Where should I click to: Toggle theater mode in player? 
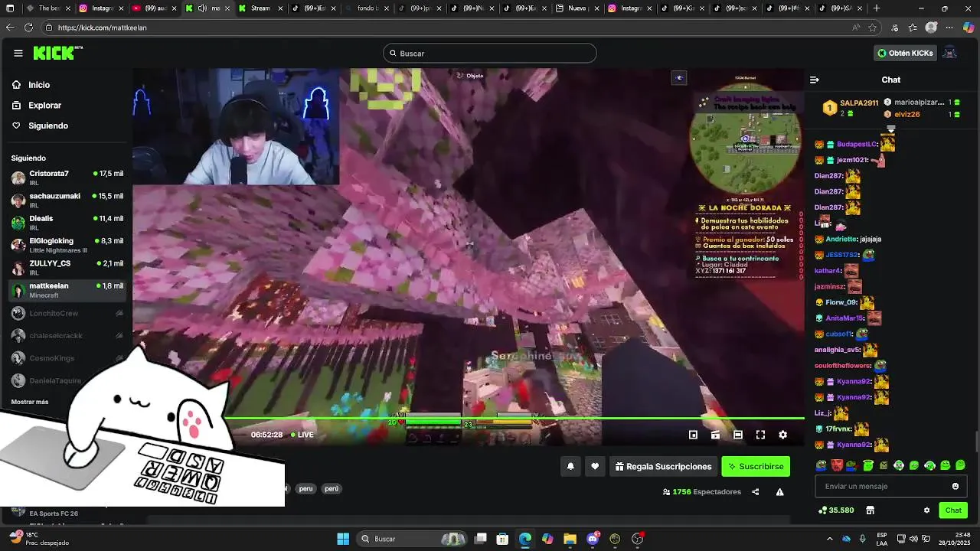(x=738, y=435)
